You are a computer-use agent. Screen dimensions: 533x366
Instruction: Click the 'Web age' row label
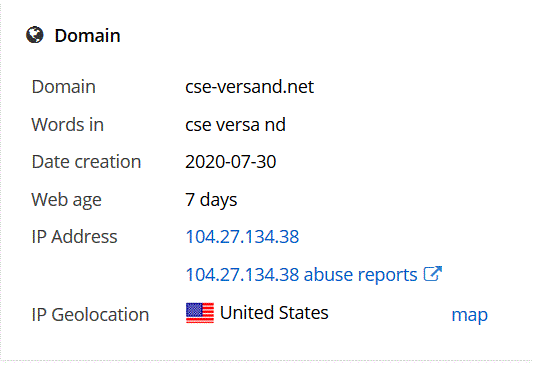tap(67, 199)
